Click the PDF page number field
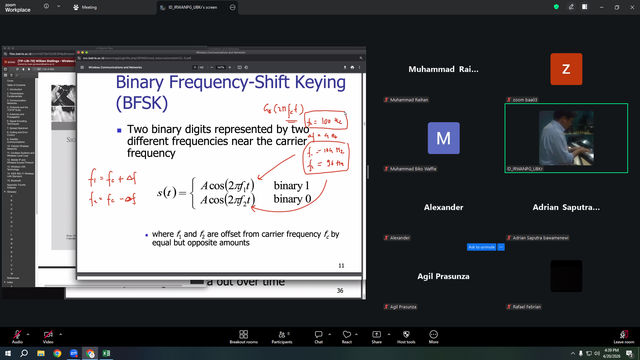 click(196, 67)
